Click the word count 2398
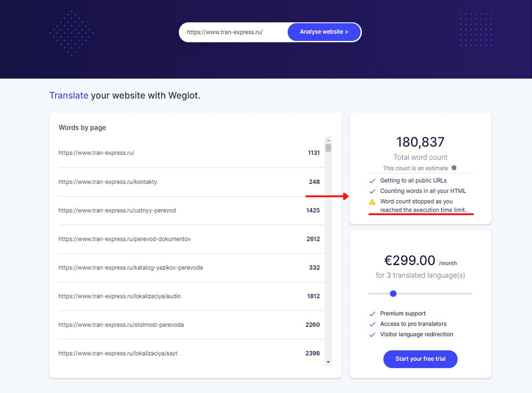Viewport: 532px width, 393px height. (313, 353)
